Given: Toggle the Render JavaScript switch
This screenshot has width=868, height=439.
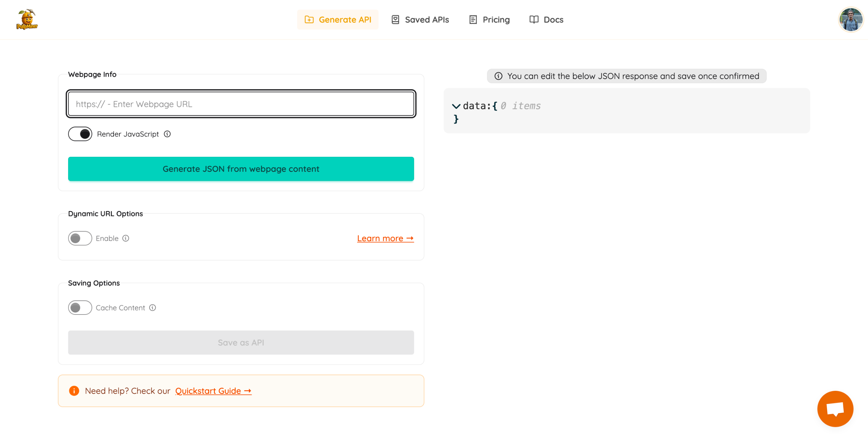Looking at the screenshot, I should tap(80, 134).
